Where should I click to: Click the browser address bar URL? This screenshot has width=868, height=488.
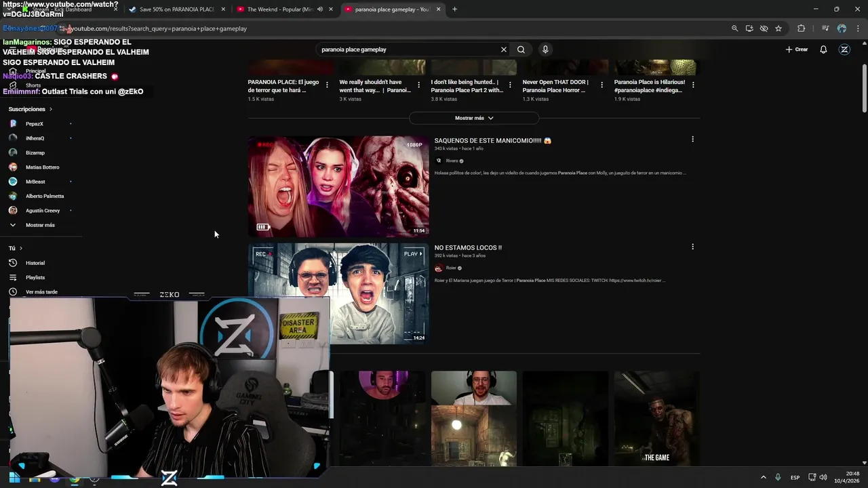point(159,28)
